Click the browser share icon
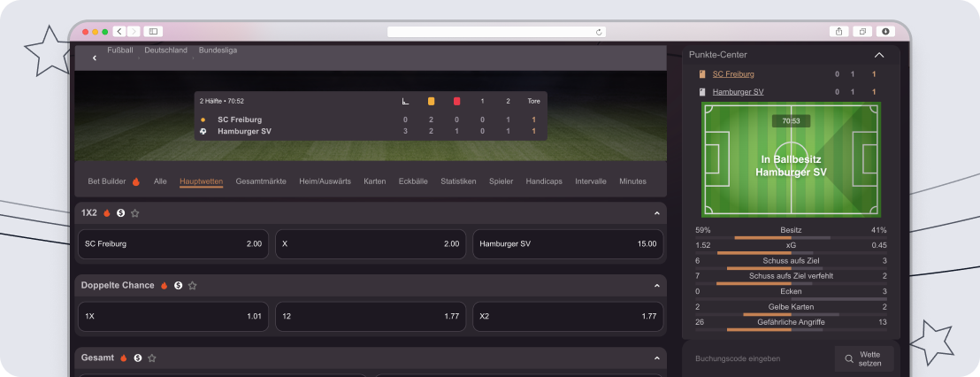The height and width of the screenshot is (377, 980). (838, 31)
